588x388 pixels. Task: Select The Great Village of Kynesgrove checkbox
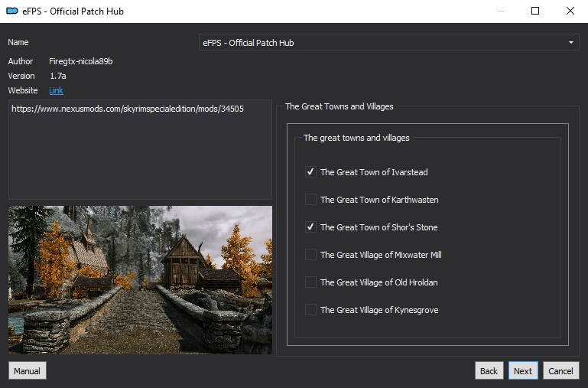(x=310, y=310)
